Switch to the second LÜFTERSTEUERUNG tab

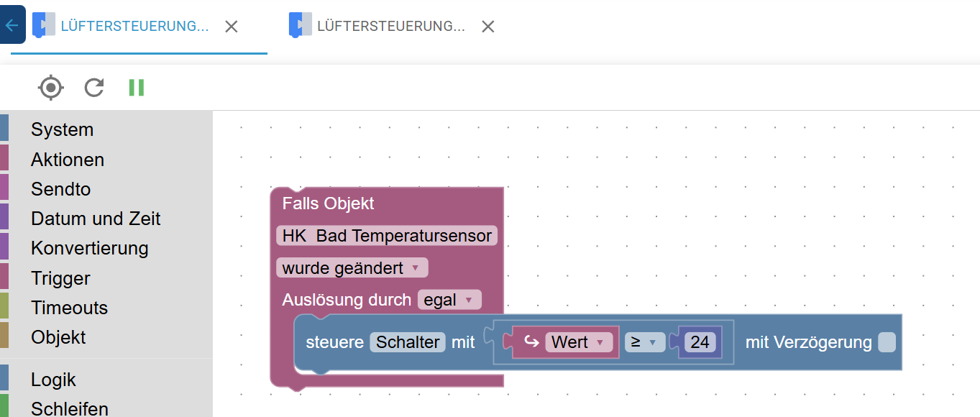click(391, 27)
